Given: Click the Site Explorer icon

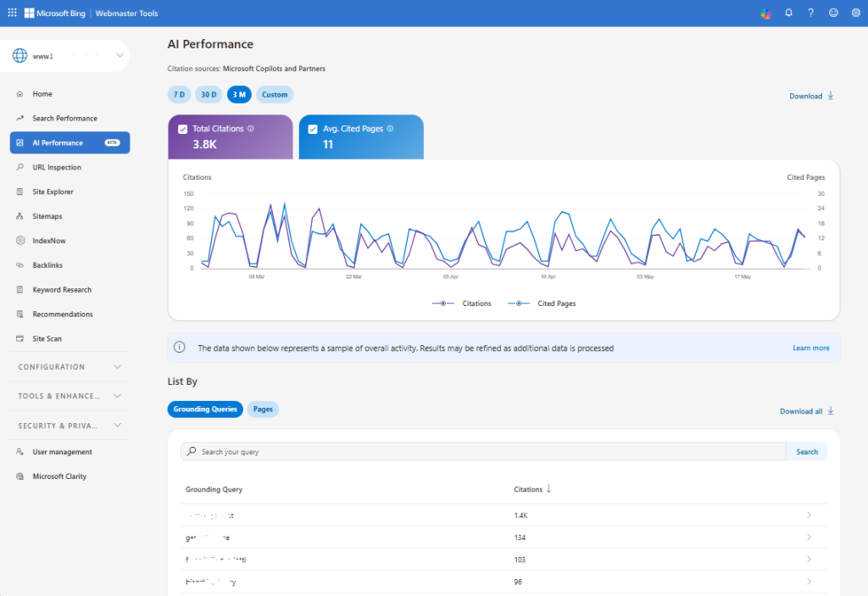Looking at the screenshot, I should pos(20,192).
